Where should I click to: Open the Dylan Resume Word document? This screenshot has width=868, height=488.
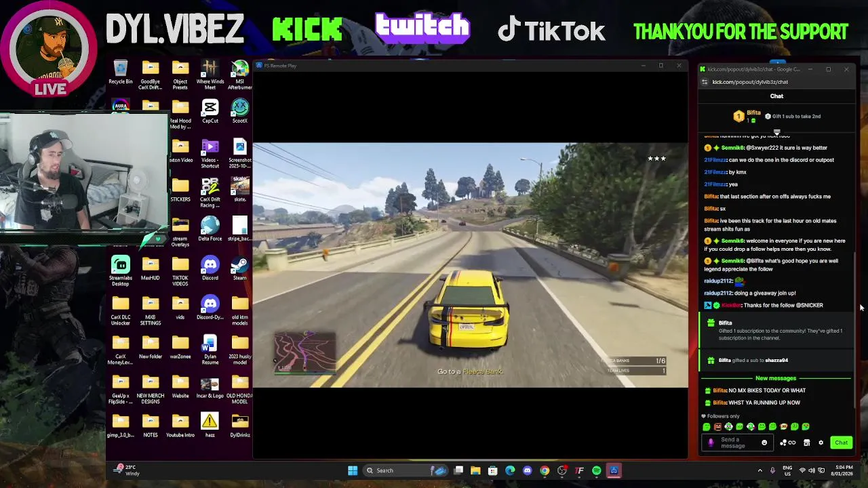pos(210,350)
